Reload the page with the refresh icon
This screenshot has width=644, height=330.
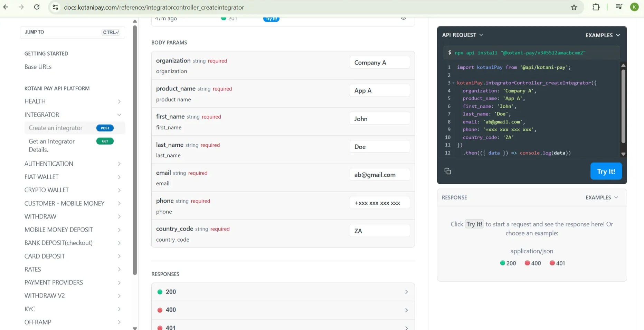click(37, 7)
